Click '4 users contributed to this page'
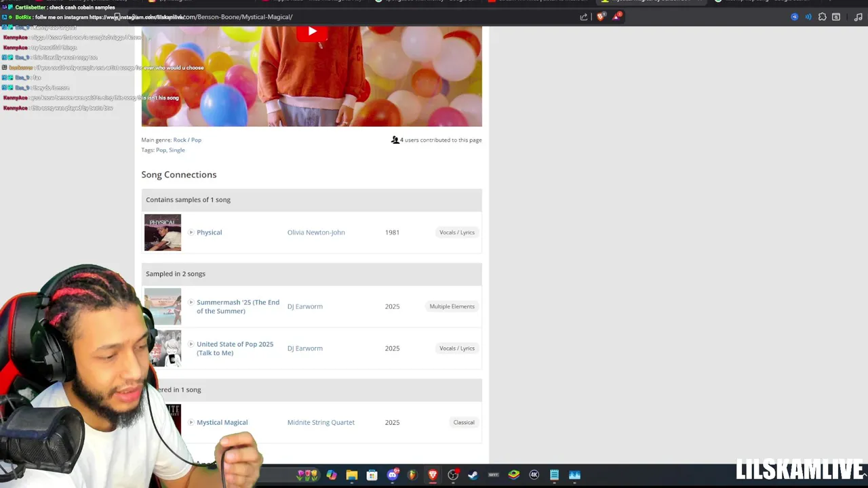The height and width of the screenshot is (488, 868). [441, 140]
